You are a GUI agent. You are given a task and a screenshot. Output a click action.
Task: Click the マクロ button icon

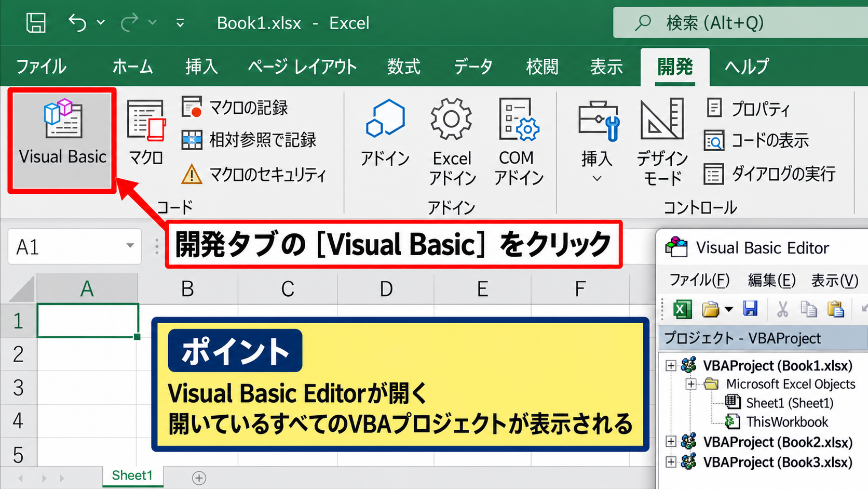tap(146, 121)
